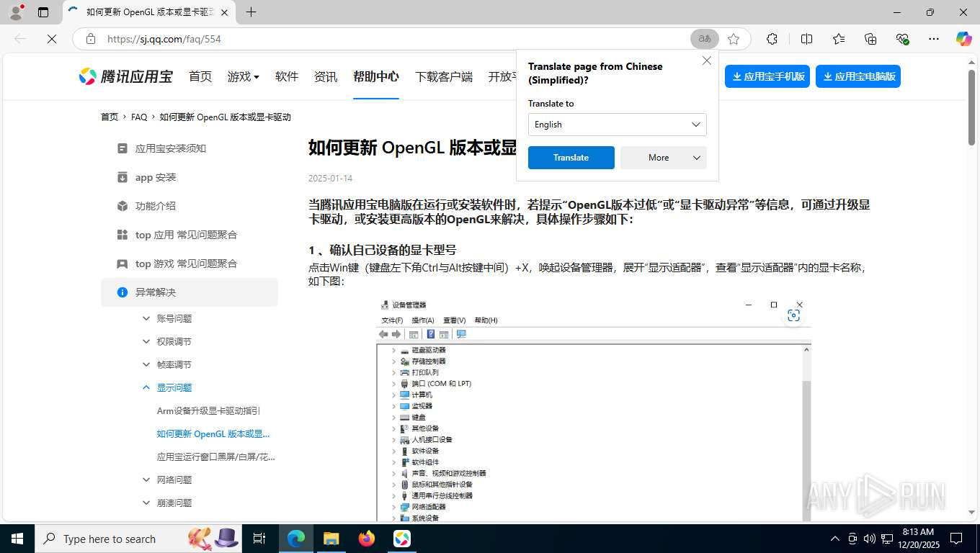This screenshot has width=980, height=553.
Task: View site information lock icon
Action: (90, 39)
